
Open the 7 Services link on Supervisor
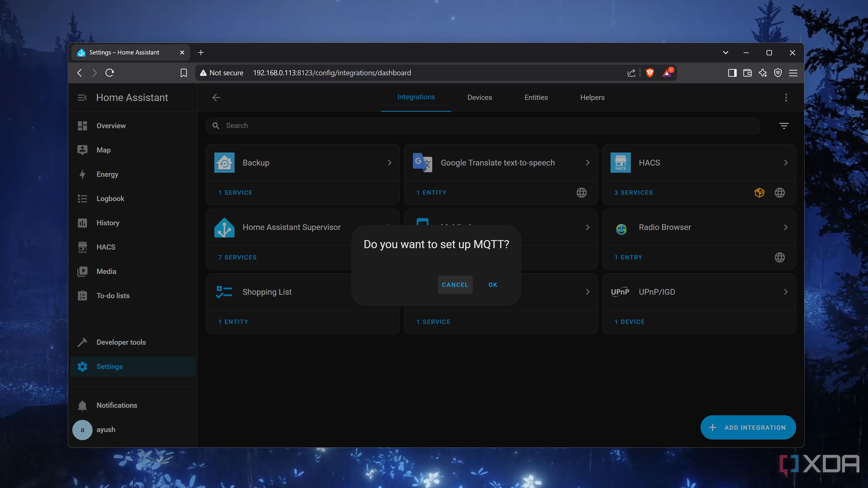coord(237,257)
